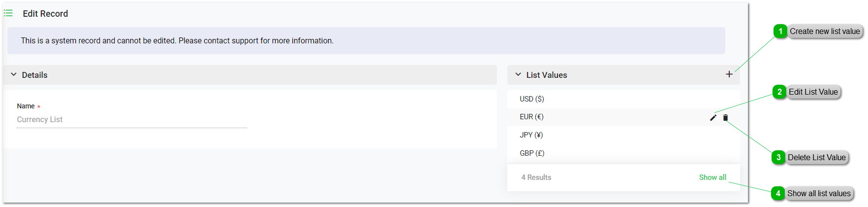The height and width of the screenshot is (207, 868).
Task: Click the green number 3 callout badge
Action: [x=778, y=157]
